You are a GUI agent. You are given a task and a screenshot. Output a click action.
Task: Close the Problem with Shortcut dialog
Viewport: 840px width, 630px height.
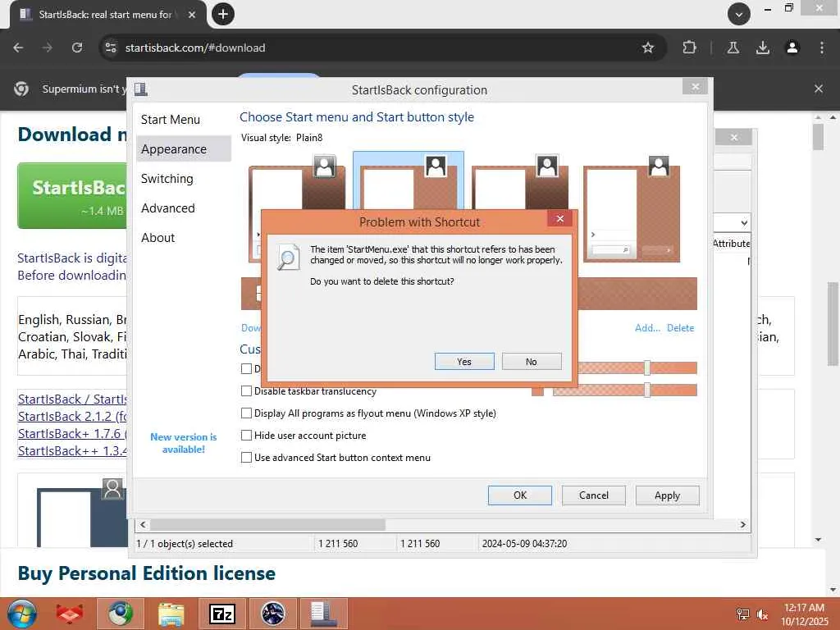(x=559, y=218)
